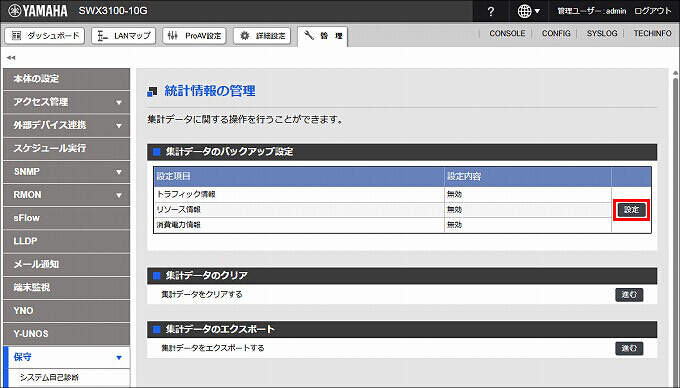
Task: Open YNO in the sidebar
Action: 66,311
